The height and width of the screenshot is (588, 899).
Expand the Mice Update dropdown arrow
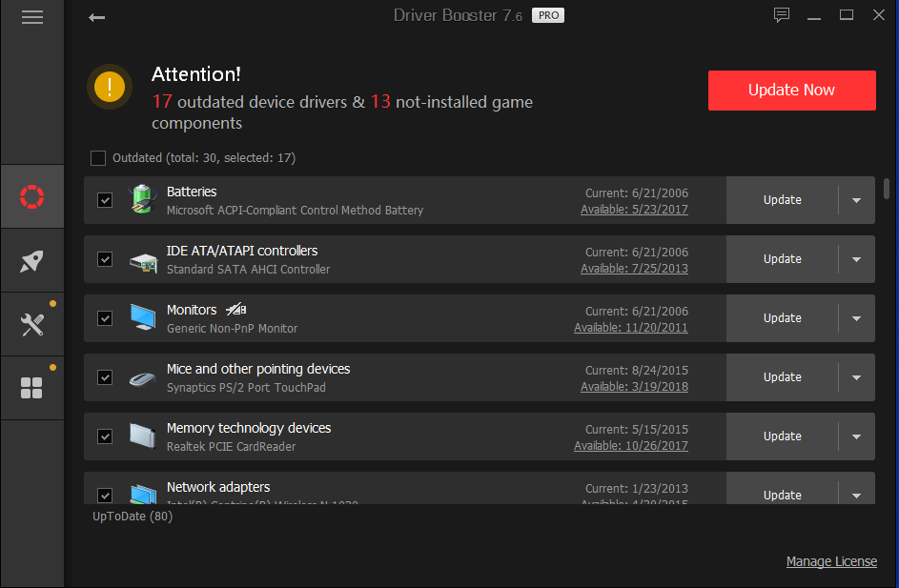856,377
